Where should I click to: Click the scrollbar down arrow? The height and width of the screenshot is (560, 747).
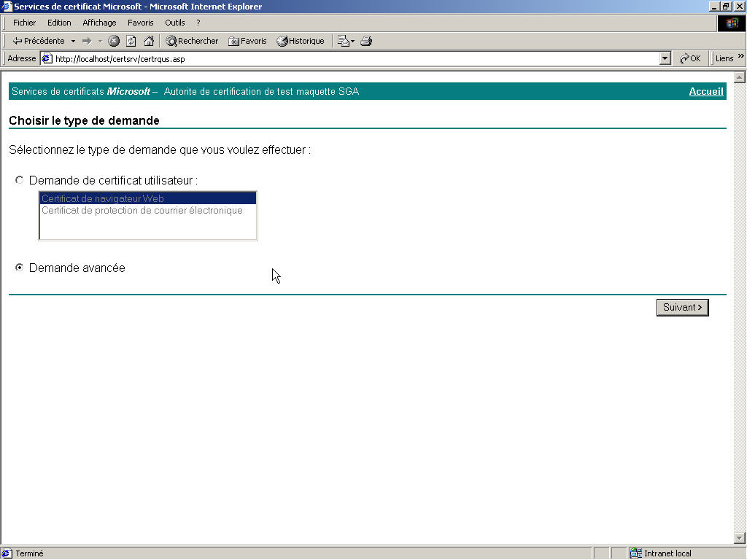click(740, 538)
